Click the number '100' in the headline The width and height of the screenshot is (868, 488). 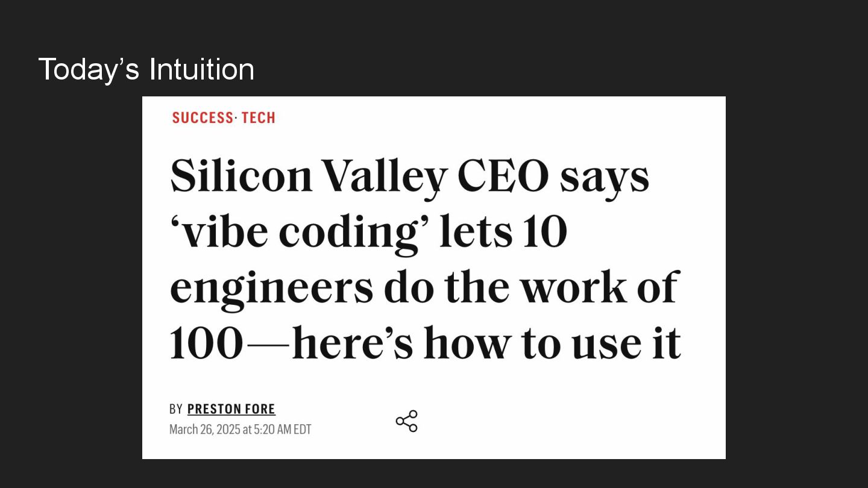[x=206, y=343]
